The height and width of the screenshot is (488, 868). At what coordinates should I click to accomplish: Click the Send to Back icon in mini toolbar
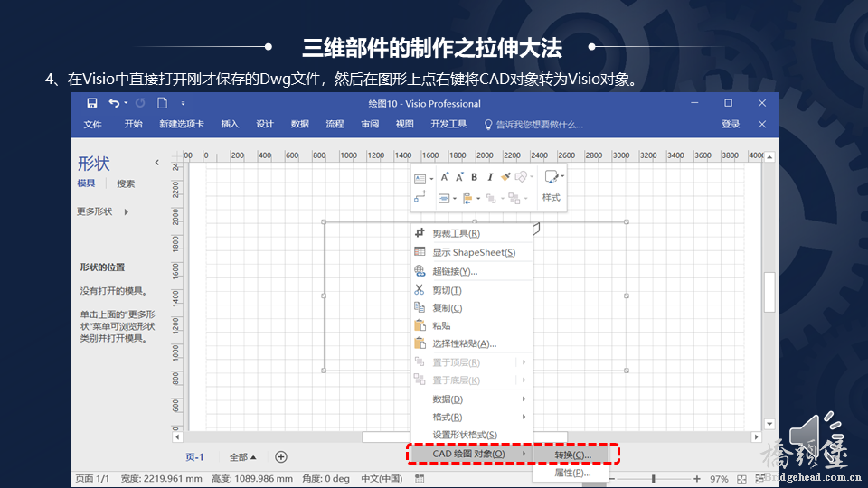click(x=514, y=198)
